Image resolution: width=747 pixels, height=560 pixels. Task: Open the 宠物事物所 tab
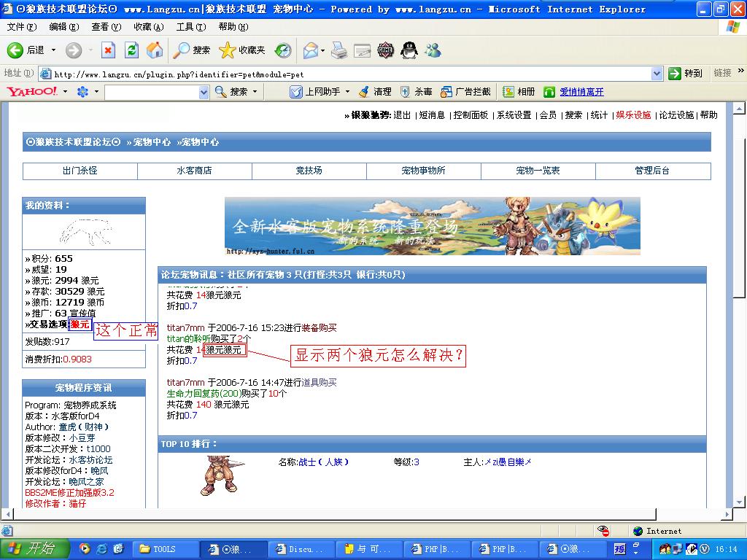(424, 171)
